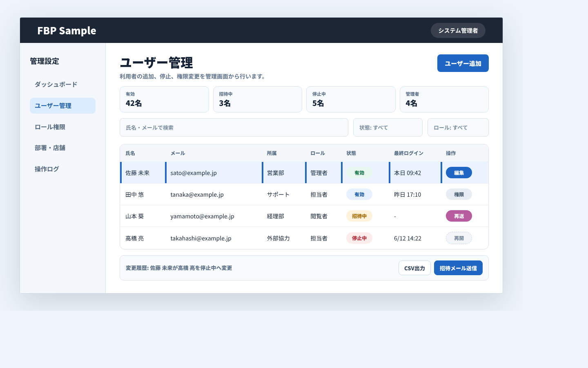Screen dimensions: 588x368
Task: Click the ユーザー管理 page heading
Action: (156, 63)
